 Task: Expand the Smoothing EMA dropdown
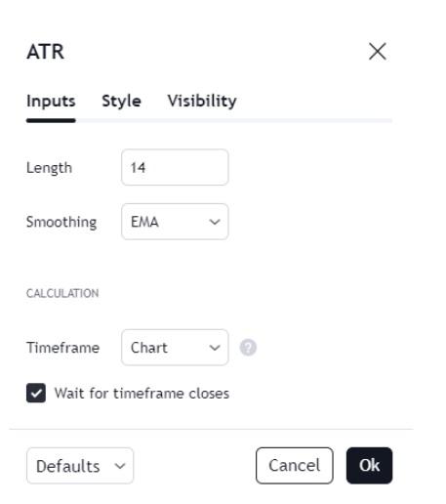click(175, 222)
